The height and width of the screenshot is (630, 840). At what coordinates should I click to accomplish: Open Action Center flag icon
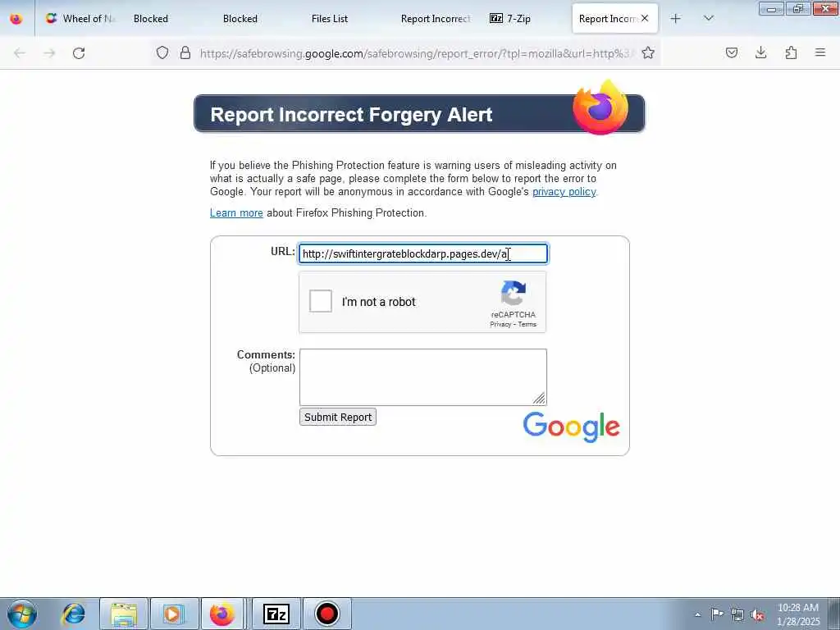717,614
